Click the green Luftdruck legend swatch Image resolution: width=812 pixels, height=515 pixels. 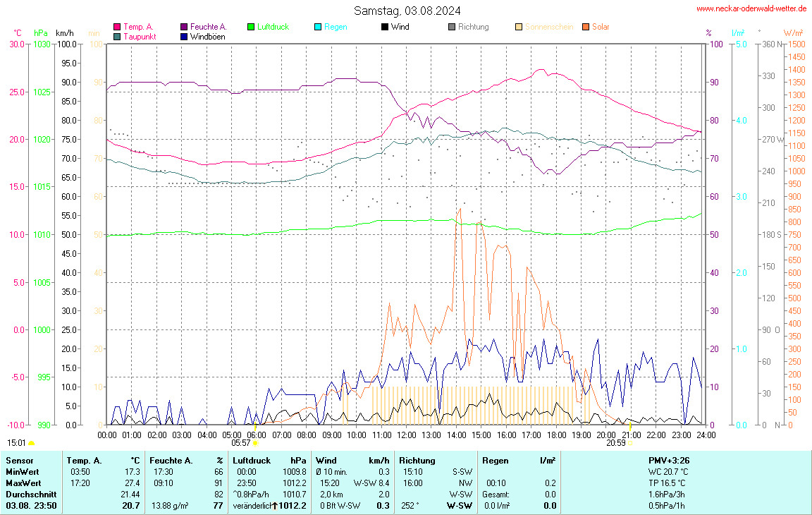click(x=251, y=27)
